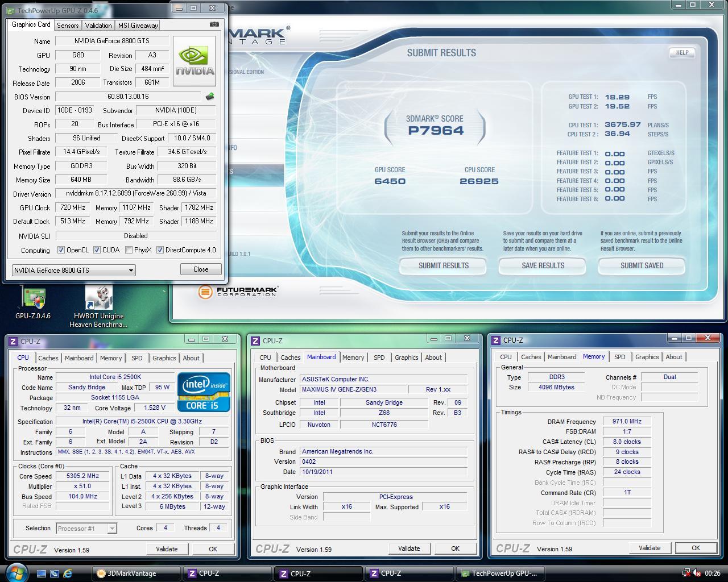Click Validate in CPU-Z processor window

pyautogui.click(x=167, y=549)
